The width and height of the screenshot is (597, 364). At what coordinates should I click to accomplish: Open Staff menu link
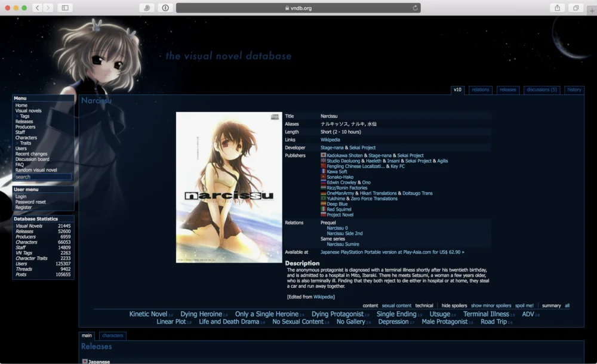pos(20,132)
